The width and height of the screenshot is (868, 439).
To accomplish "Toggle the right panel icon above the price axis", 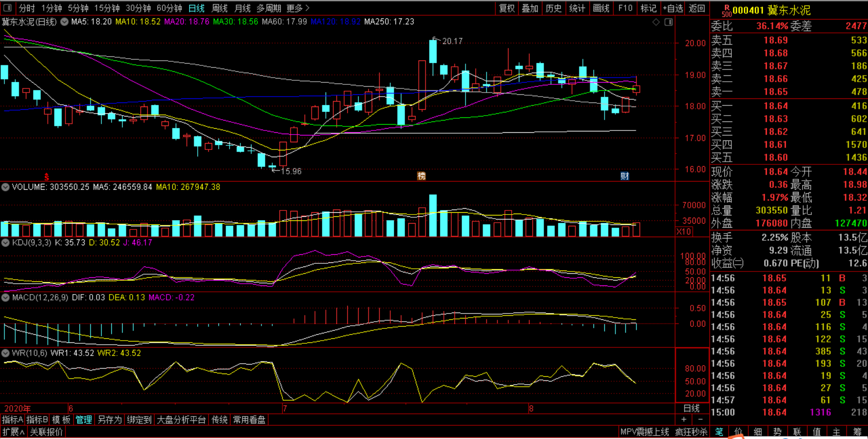I will (x=669, y=22).
